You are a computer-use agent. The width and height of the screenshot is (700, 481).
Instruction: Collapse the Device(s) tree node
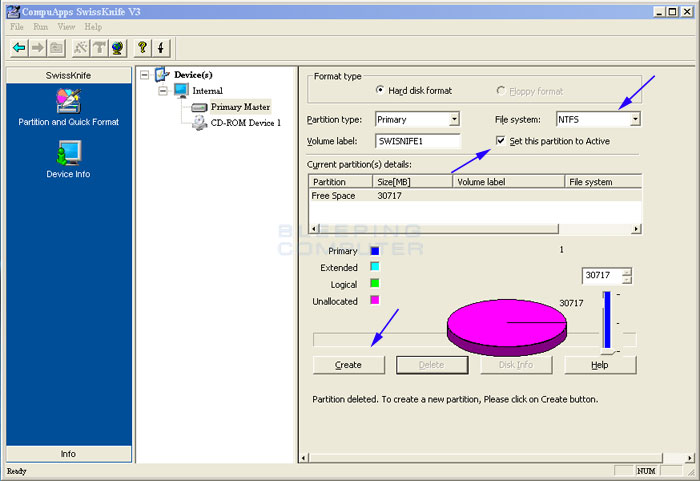[x=145, y=75]
